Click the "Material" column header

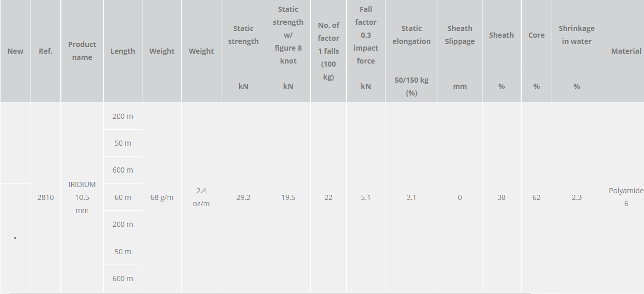click(x=626, y=51)
